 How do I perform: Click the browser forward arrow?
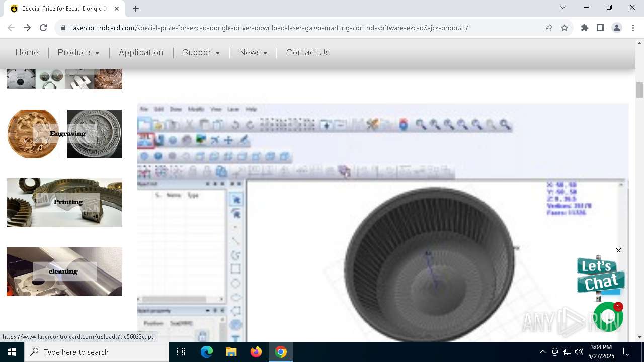click(x=27, y=28)
